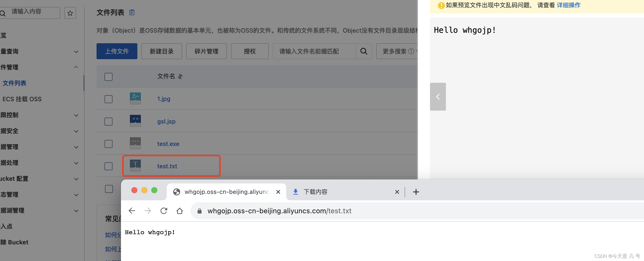Screen dimensions: 644x261
Task: Toggle the select-all checkbox in the table header
Action: click(x=108, y=77)
